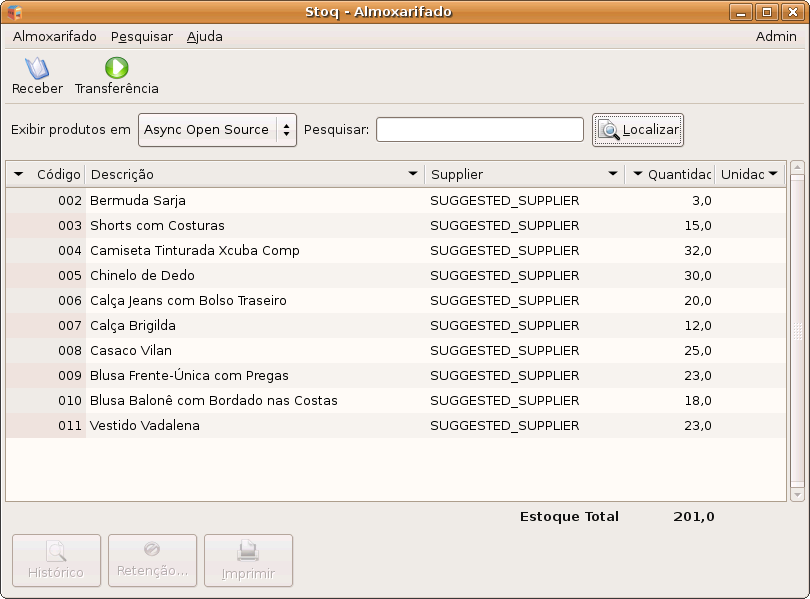Click the Imprimir printer icon
The image size is (810, 599).
[248, 551]
